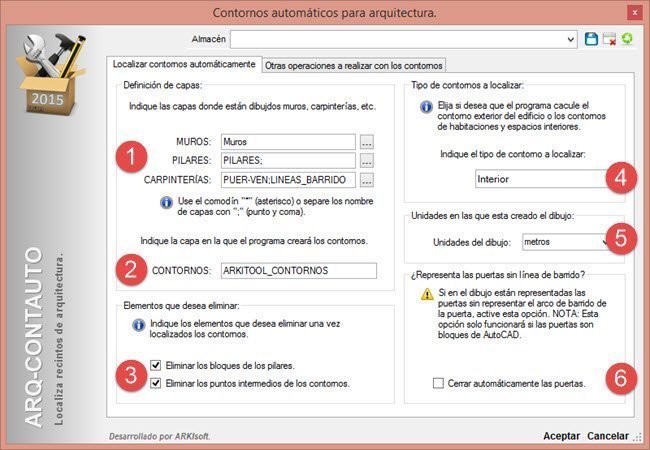Click the toolbox 2015 logo icon
The height and width of the screenshot is (450, 650).
pyautogui.click(x=50, y=74)
